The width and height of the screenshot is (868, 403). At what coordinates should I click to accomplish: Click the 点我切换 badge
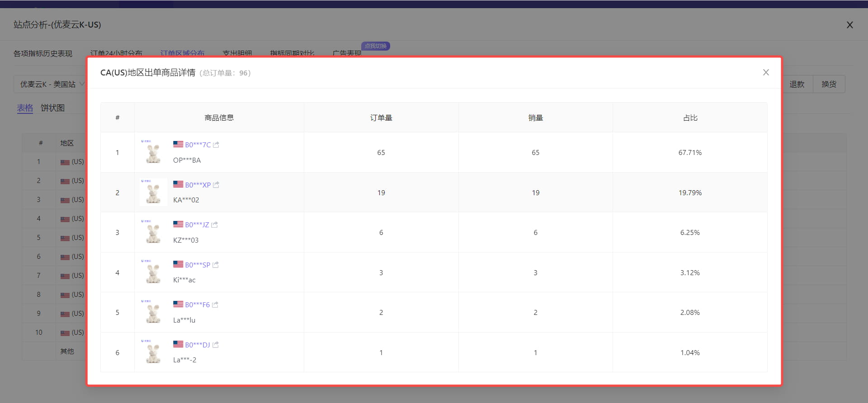point(376,46)
